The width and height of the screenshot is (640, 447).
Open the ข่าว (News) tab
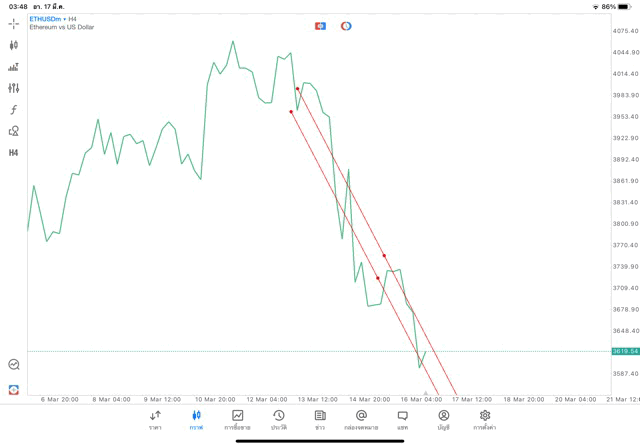320,420
